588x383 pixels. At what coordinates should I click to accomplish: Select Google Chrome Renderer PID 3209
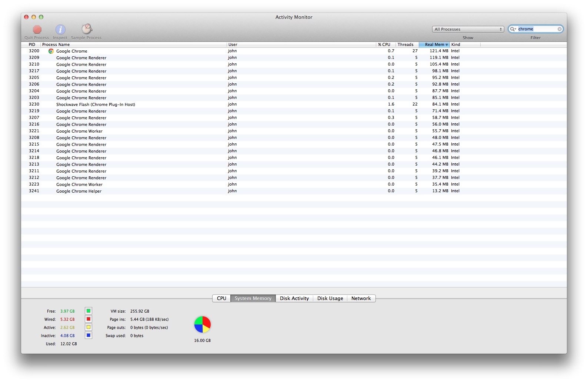click(294, 58)
